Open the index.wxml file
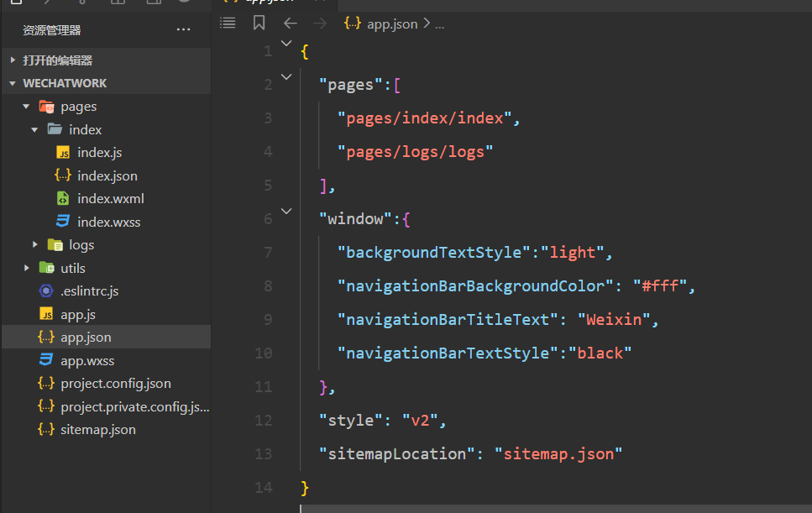 [110, 199]
